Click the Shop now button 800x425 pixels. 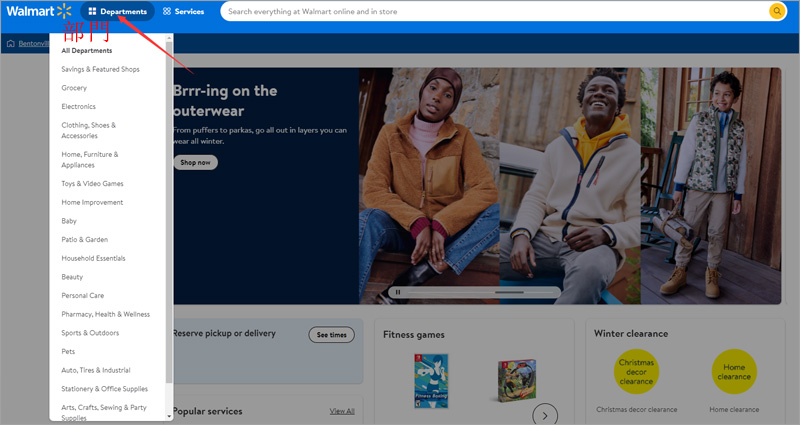pyautogui.click(x=195, y=162)
